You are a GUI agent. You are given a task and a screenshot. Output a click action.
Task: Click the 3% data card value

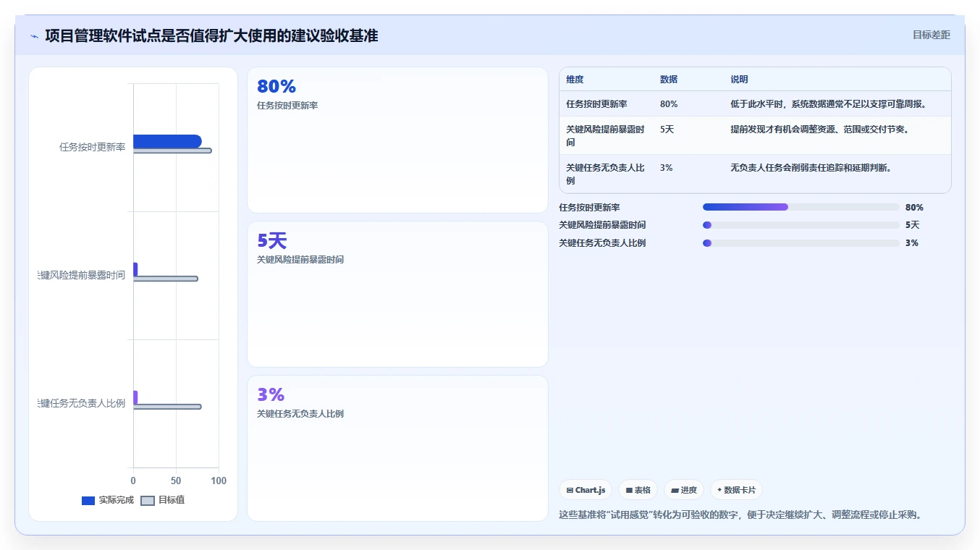pos(271,395)
